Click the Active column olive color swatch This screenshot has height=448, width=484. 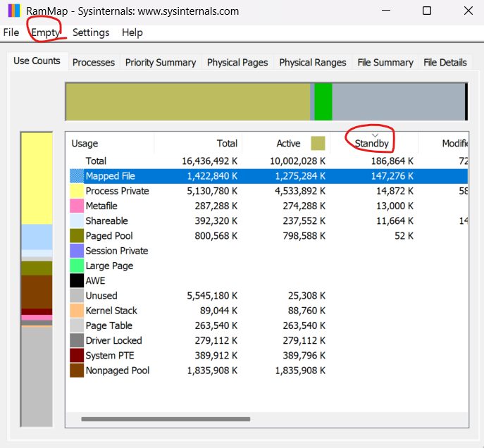[318, 144]
